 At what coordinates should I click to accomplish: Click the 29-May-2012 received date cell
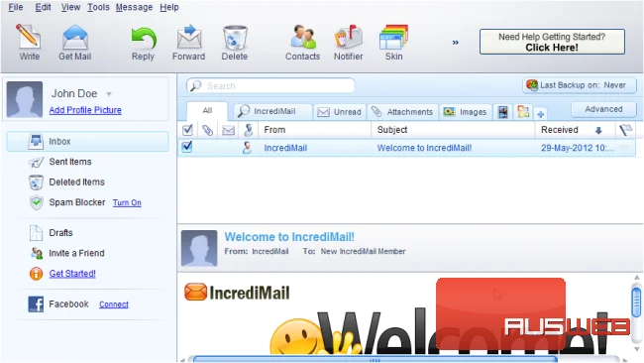[577, 148]
